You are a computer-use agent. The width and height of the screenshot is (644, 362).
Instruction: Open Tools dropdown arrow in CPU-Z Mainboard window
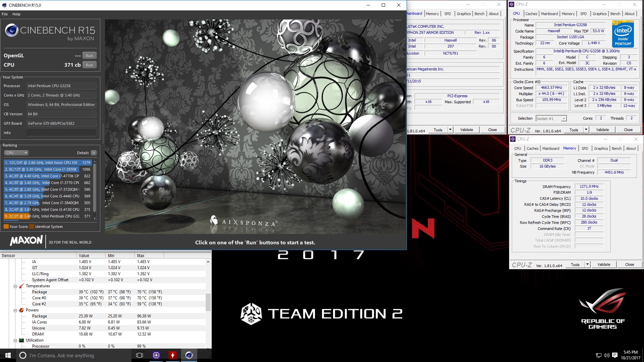450,130
